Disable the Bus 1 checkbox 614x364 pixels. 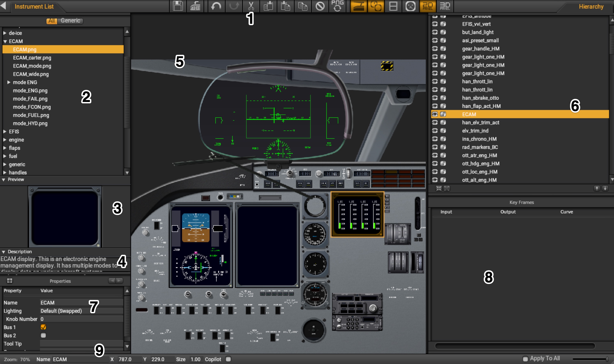coord(44,327)
